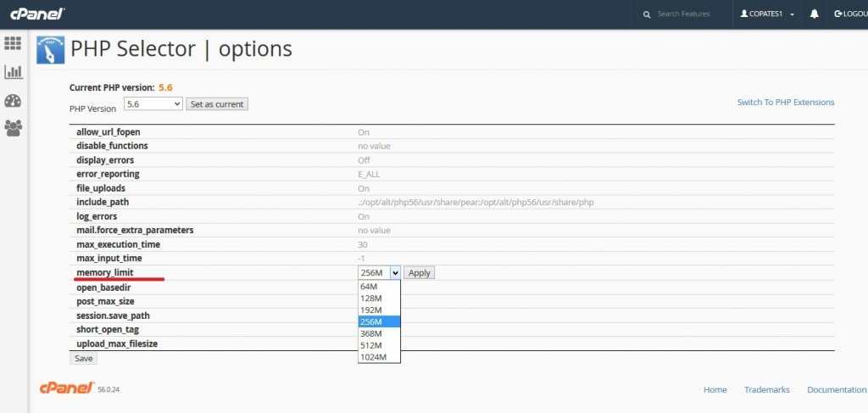The image size is (868, 413).
Task: Edit allow_url_fopen value On
Action: point(364,132)
